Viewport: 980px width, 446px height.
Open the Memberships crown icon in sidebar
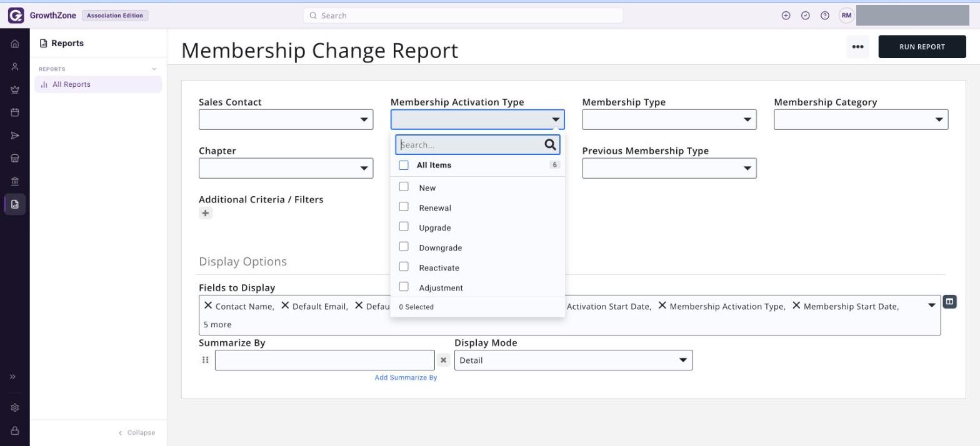click(x=15, y=90)
